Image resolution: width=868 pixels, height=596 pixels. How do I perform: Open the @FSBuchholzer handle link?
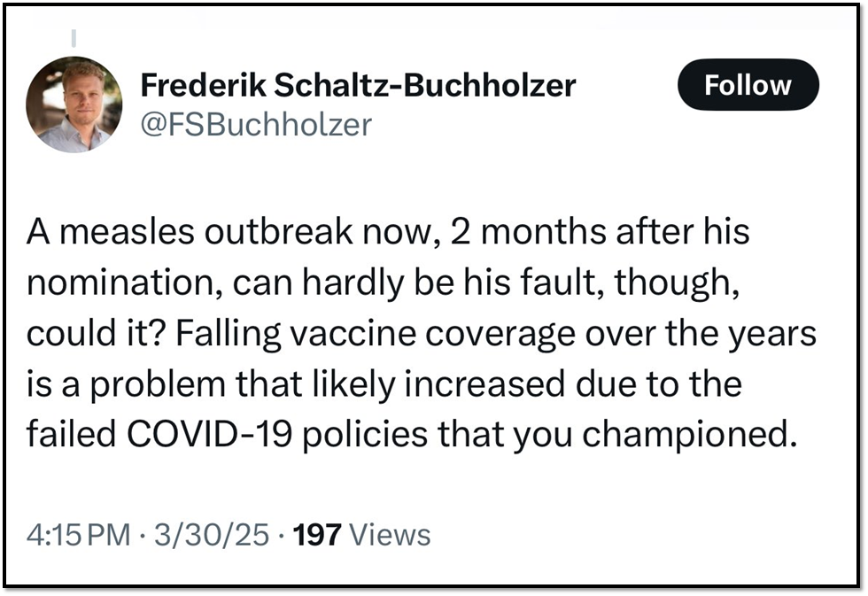click(x=256, y=125)
